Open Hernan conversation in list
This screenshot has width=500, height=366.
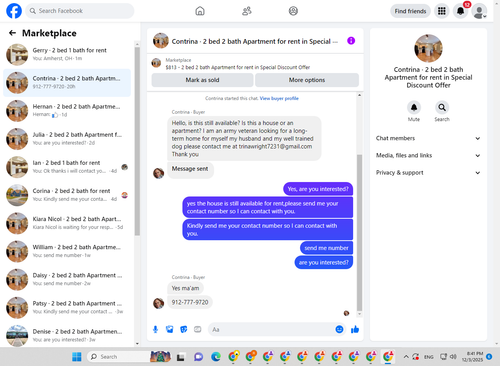pos(67,110)
